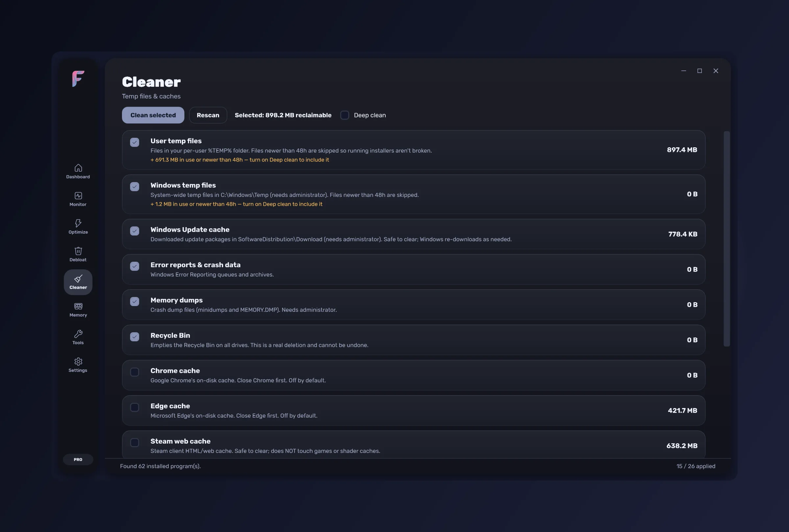Screen dimensions: 789x532
Task: Enable the Deep clean checkbox
Action: tap(345, 115)
